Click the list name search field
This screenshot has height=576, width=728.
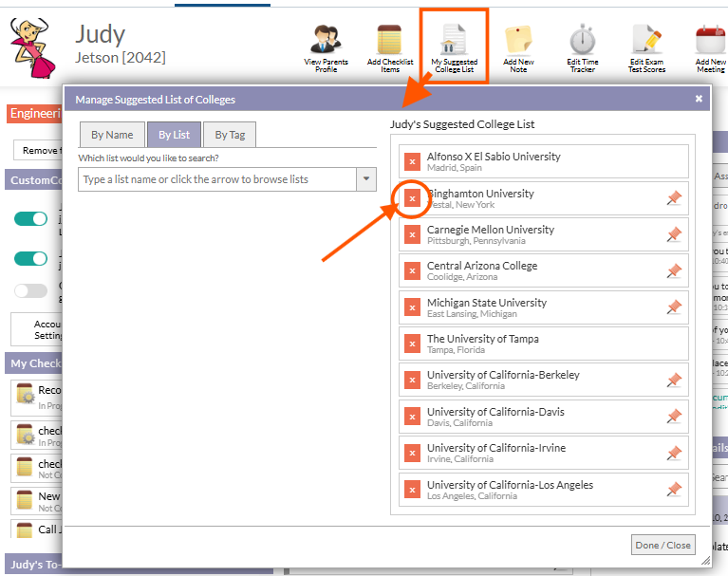[217, 179]
